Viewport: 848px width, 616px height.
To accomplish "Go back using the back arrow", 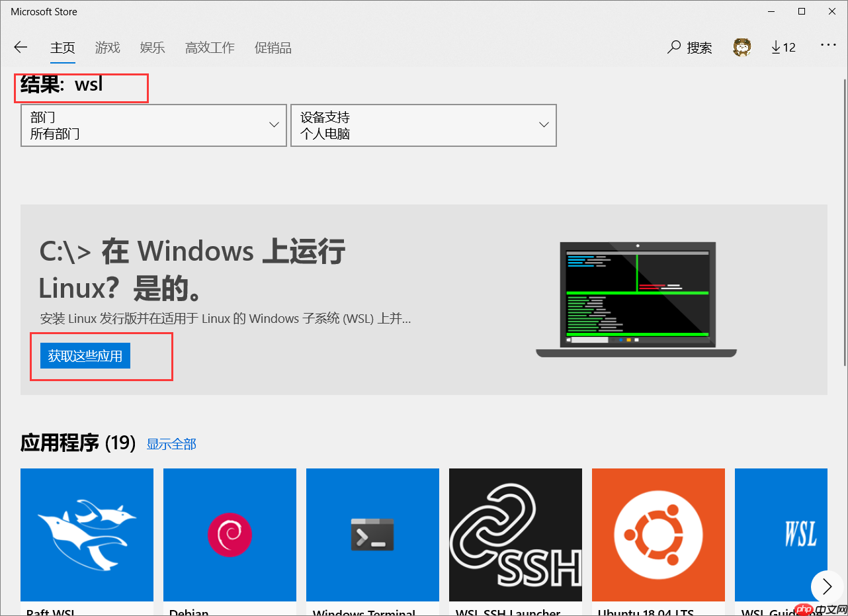I will [21, 47].
